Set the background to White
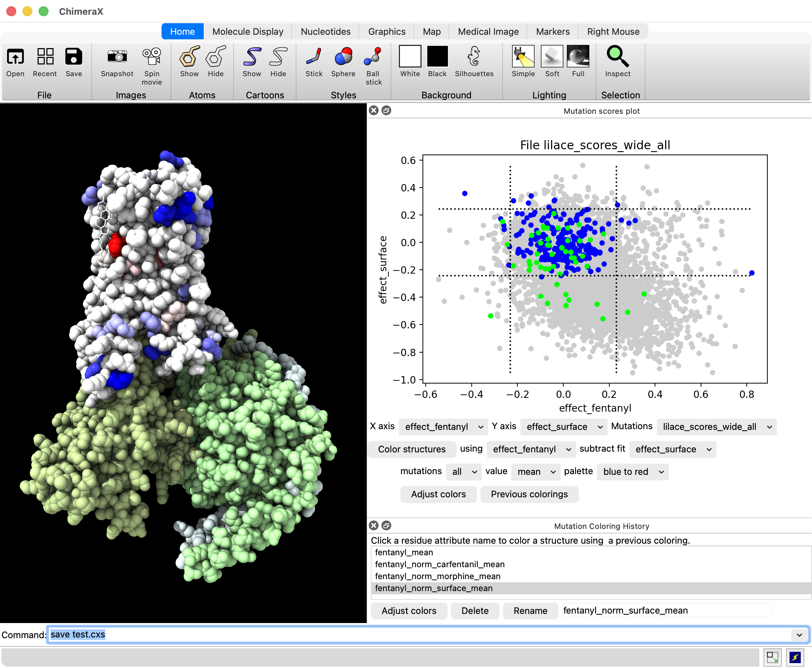 click(x=410, y=57)
